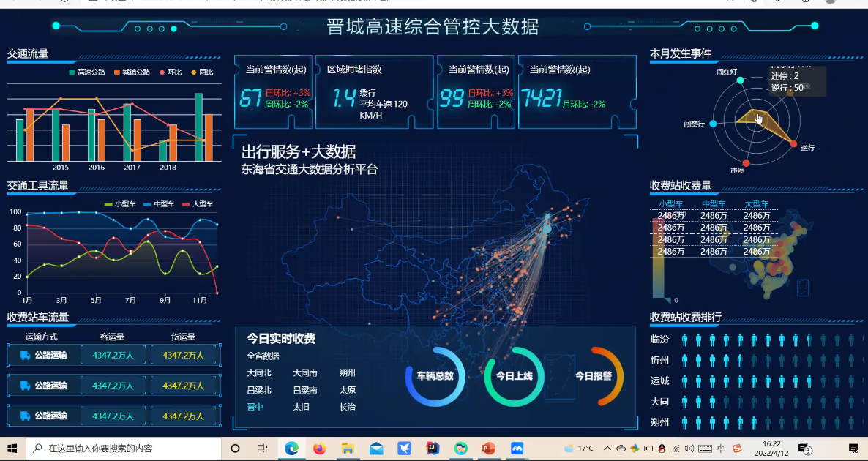This screenshot has width=868, height=461.
Task: Toggle the 高速公路 legend series
Action: click(x=86, y=72)
